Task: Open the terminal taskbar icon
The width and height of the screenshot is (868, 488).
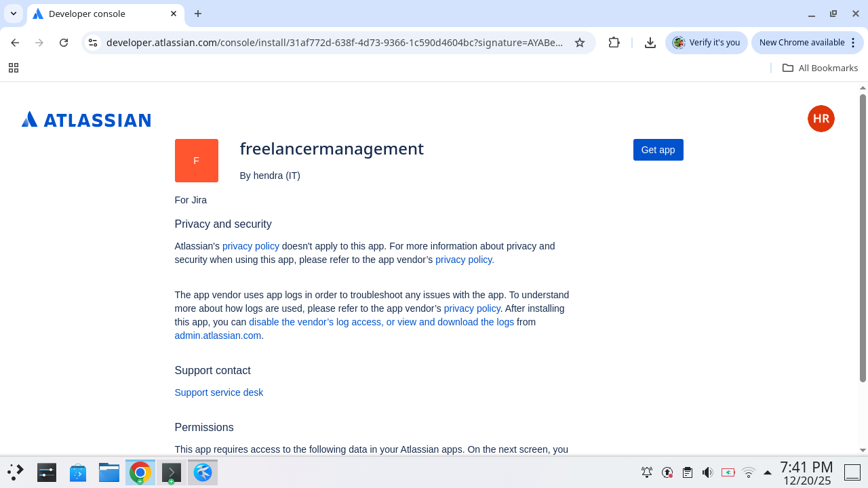Action: point(172,472)
